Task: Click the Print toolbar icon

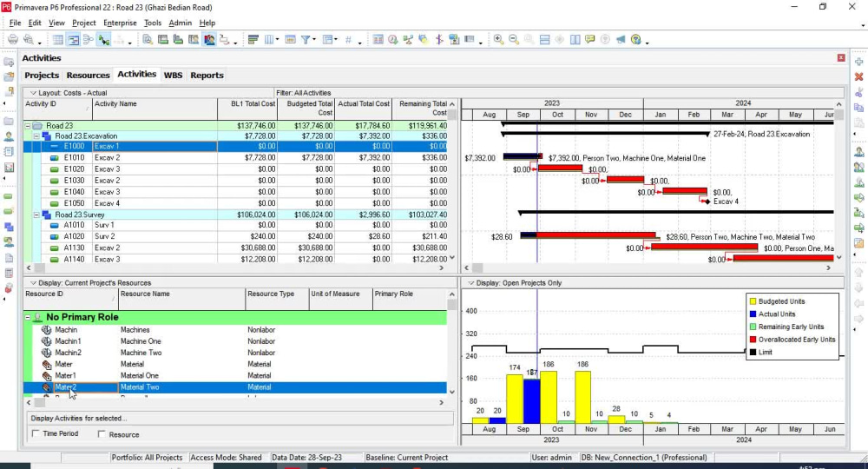Action: (13, 39)
